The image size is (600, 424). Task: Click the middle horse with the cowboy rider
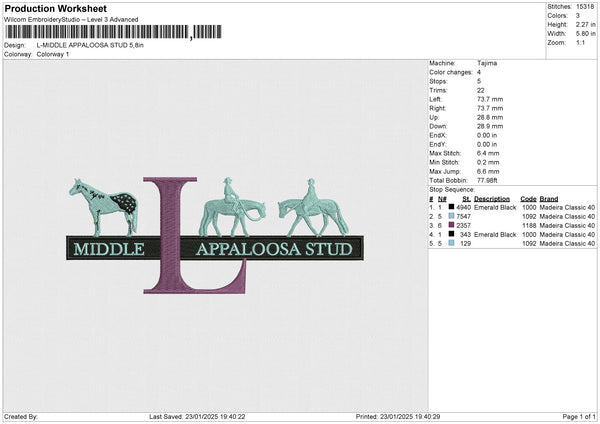232,207
